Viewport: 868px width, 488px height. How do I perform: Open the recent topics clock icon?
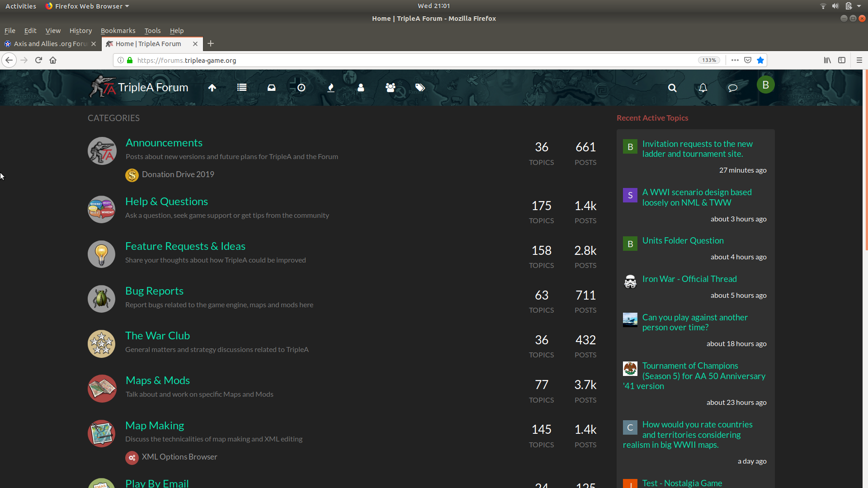[x=302, y=88]
